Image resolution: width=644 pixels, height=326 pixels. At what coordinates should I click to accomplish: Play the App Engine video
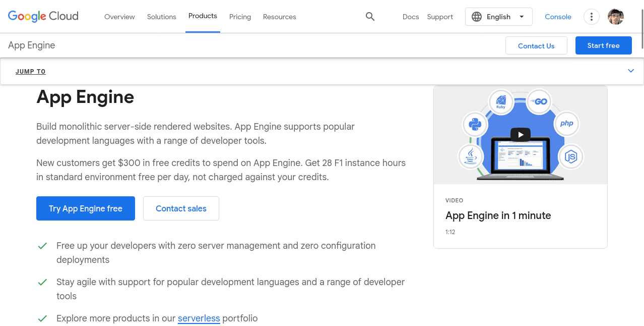520,135
